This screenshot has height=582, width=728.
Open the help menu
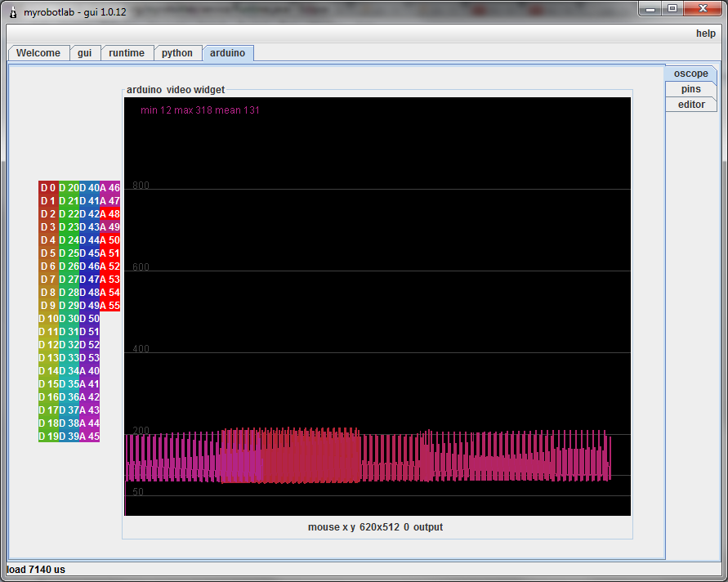tap(706, 34)
